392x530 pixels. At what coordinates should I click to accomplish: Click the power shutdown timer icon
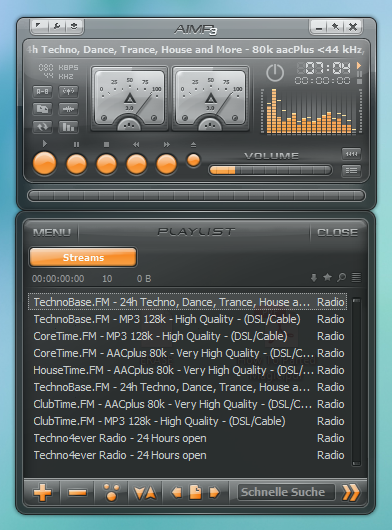275,73
